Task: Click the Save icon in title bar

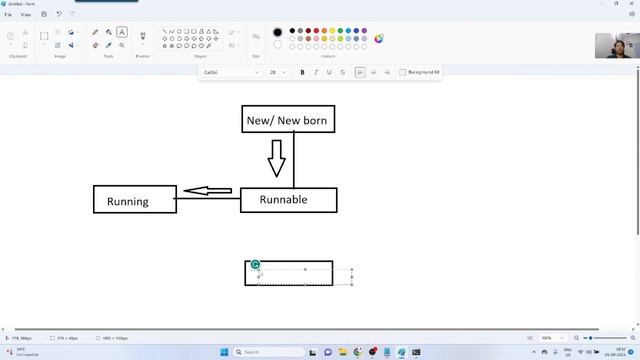Action: (44, 14)
